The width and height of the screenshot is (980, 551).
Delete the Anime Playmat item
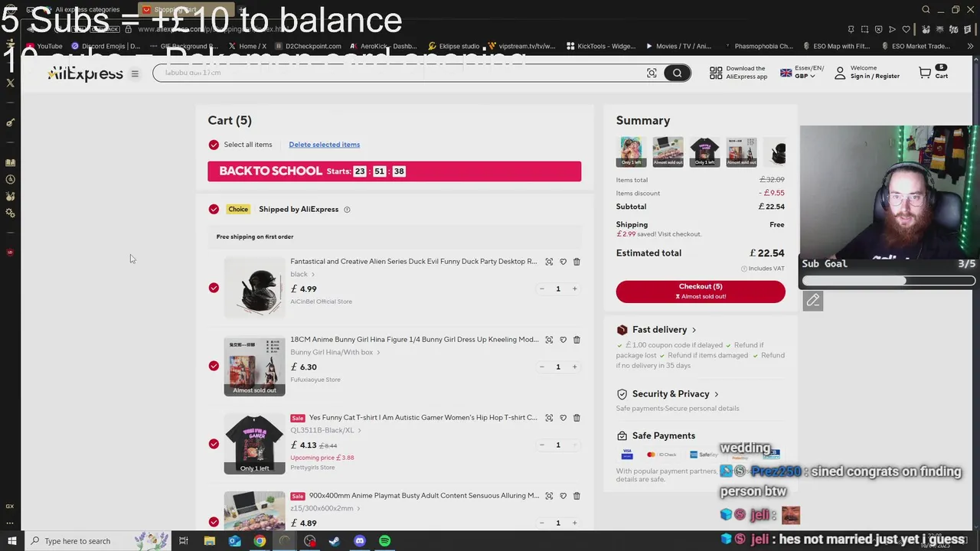[577, 496]
